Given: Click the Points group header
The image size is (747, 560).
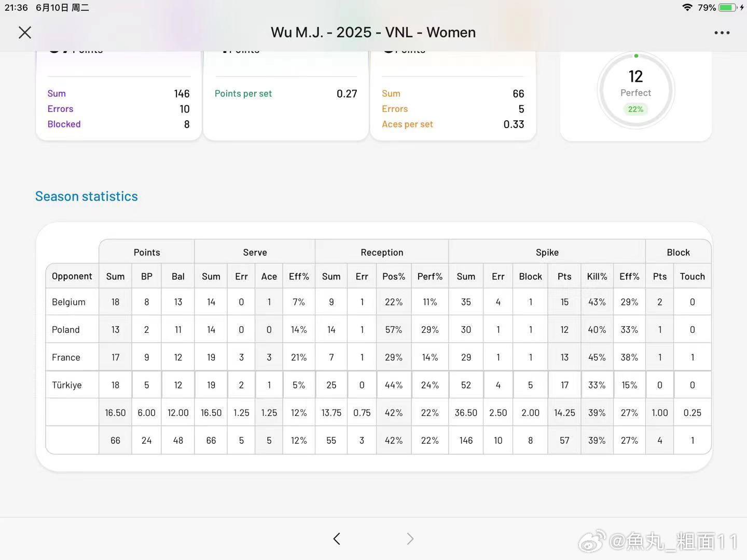Looking at the screenshot, I should pos(147,253).
